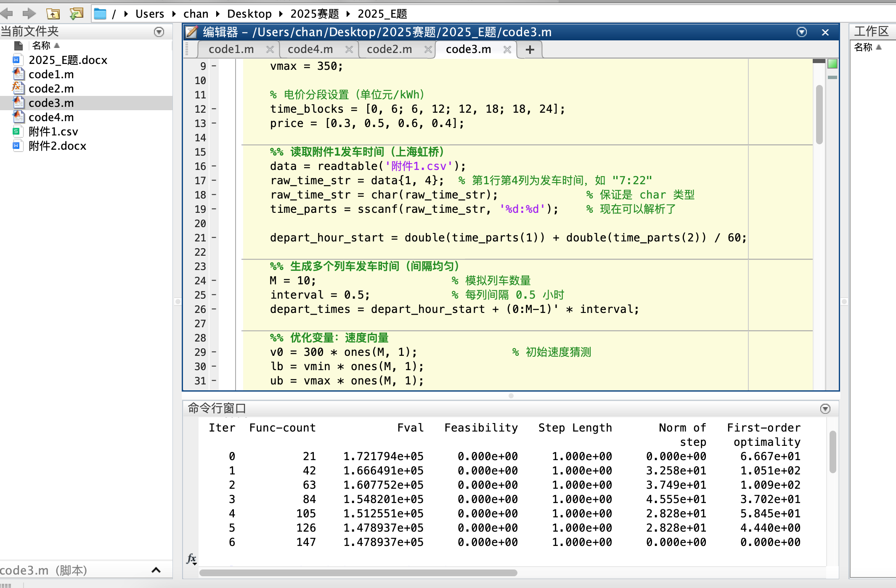Go back with the left arrow icon

[x=7, y=14]
